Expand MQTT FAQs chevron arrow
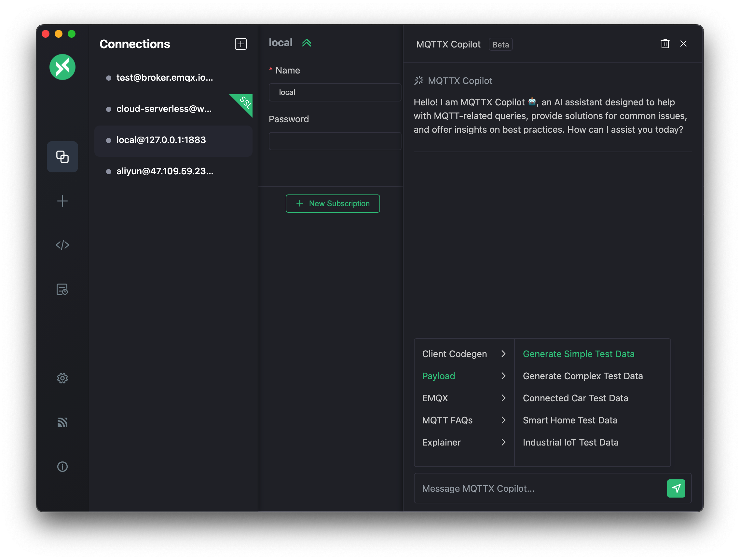This screenshot has width=740, height=560. click(503, 420)
